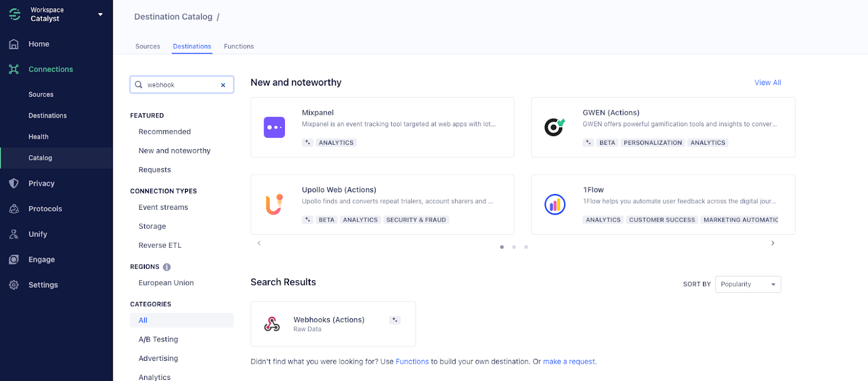Click the Home icon in sidebar
Screen dimensions: 868x381
(14, 44)
